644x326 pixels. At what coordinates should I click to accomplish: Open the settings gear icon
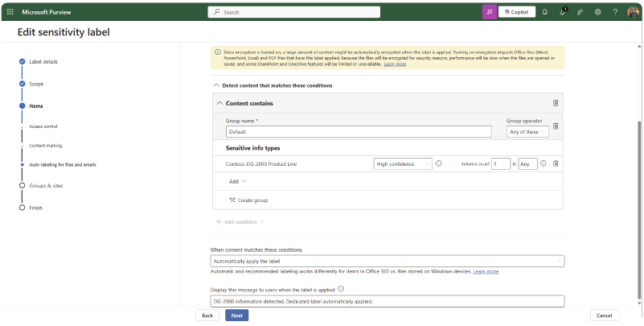pos(597,12)
